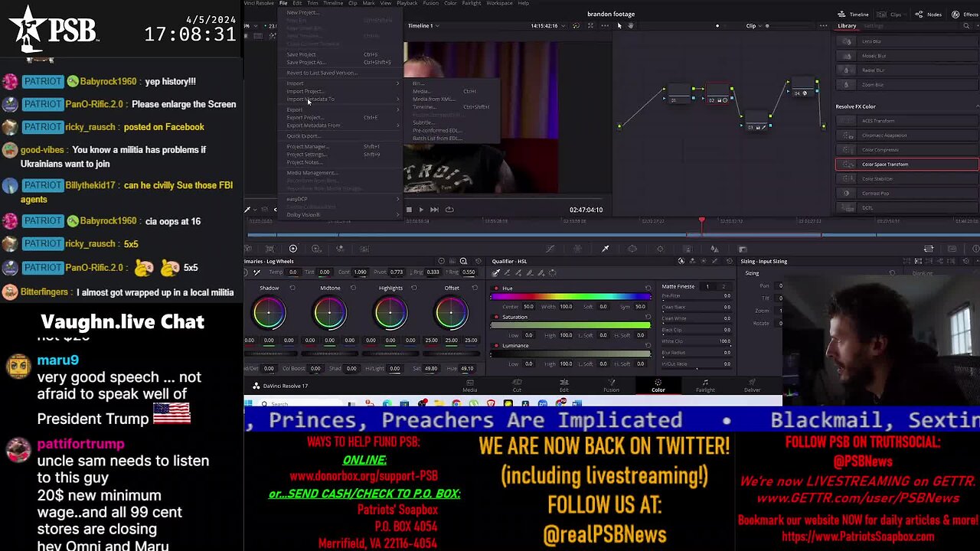Expand Export Metadata From submenu

(x=341, y=126)
